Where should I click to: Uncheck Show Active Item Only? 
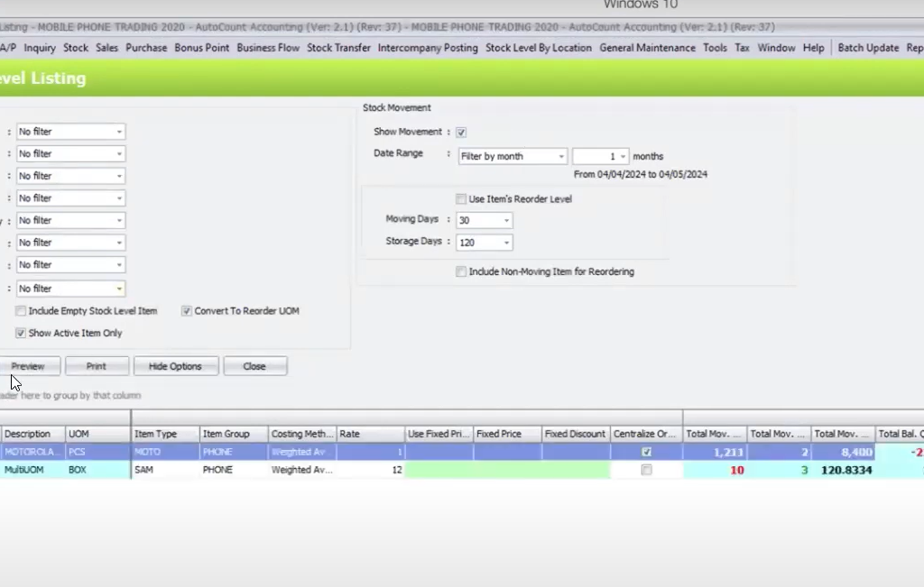21,334
